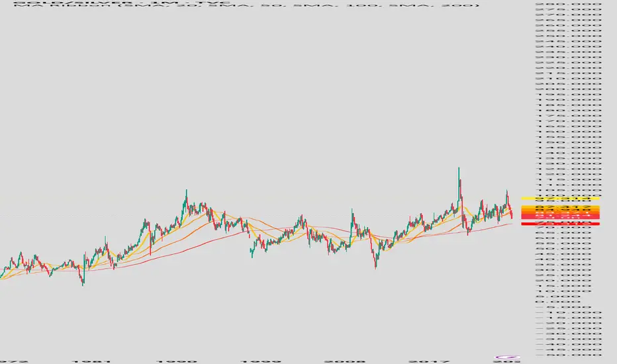The height and width of the screenshot is (364, 617).
Task: Click the highest candlestick spike near 2020
Action: point(459,169)
